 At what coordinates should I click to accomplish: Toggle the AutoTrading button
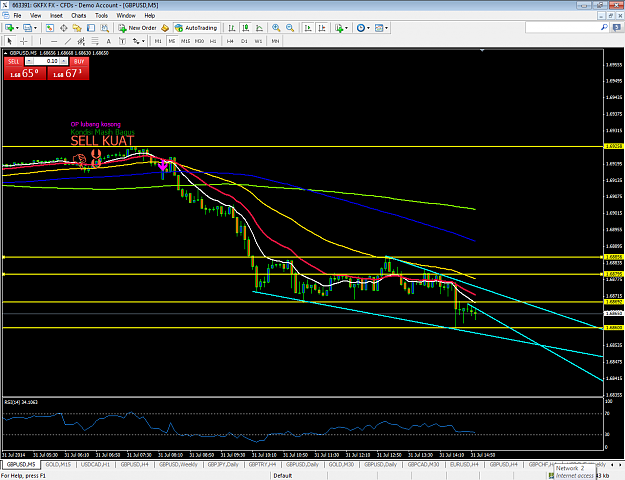197,28
